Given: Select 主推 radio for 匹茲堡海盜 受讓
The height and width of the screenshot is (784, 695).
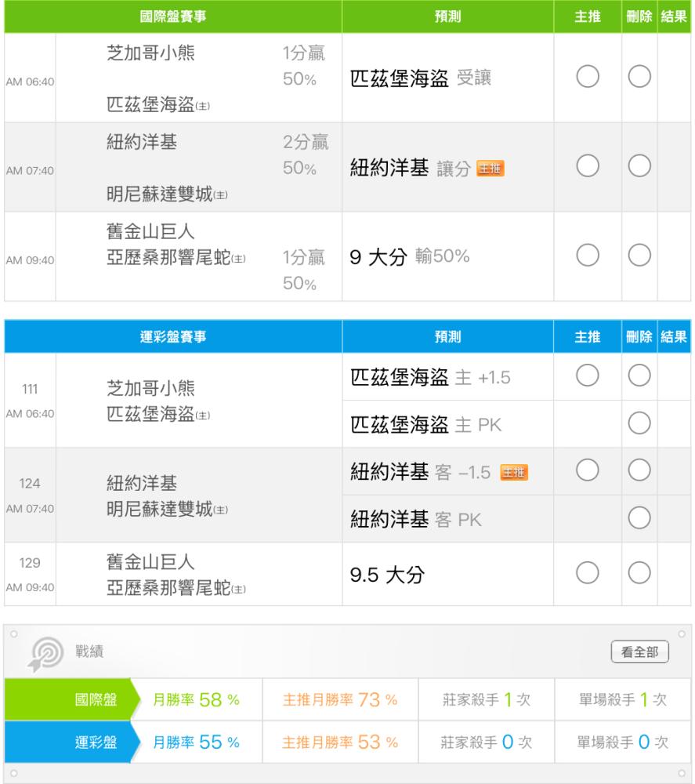Looking at the screenshot, I should coord(588,77).
